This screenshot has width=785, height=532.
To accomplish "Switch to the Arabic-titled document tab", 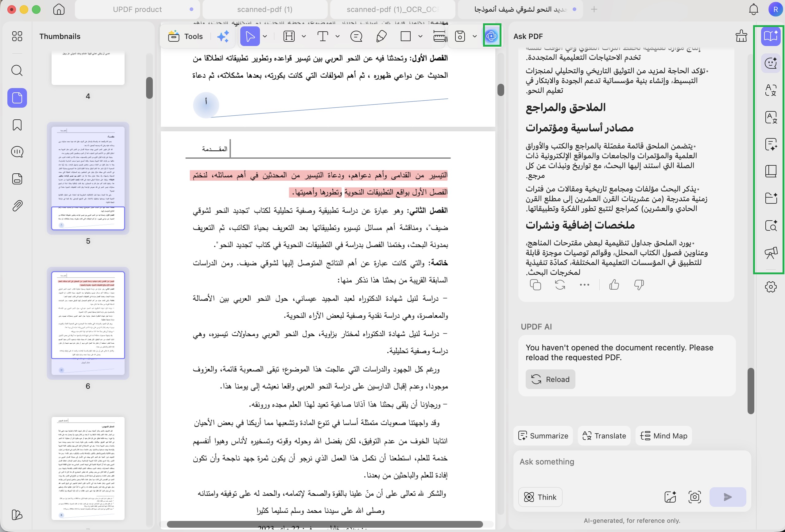I will pos(520,9).
